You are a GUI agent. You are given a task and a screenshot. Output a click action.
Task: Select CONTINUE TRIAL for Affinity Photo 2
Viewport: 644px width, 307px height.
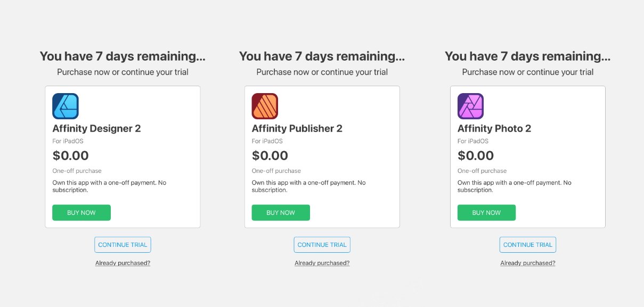coord(527,244)
